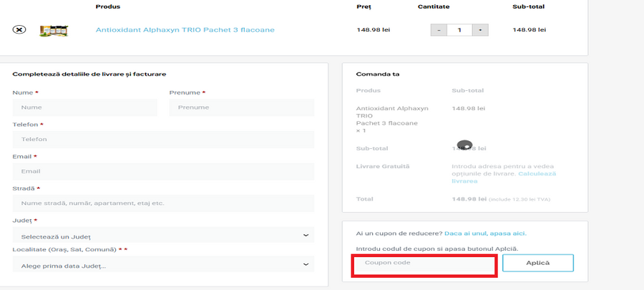Screen dimensions: 644x290
Task: Decrease quantity with the minus button
Action: [x=439, y=30]
